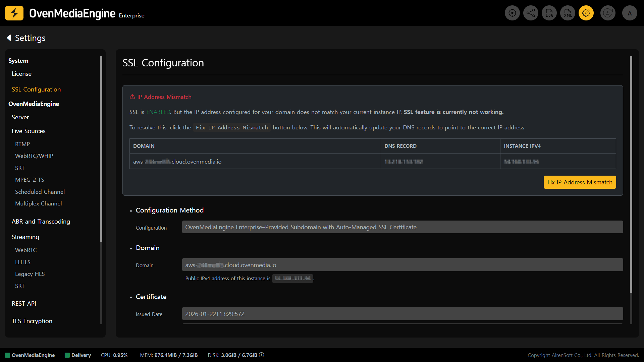Click the OvenMediaEngine lightning logo

(14, 13)
